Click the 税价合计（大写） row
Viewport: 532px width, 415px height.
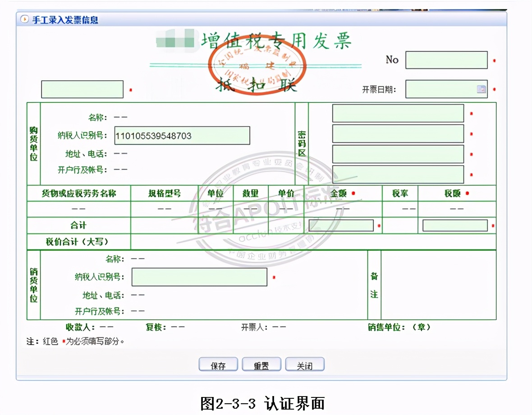78,242
